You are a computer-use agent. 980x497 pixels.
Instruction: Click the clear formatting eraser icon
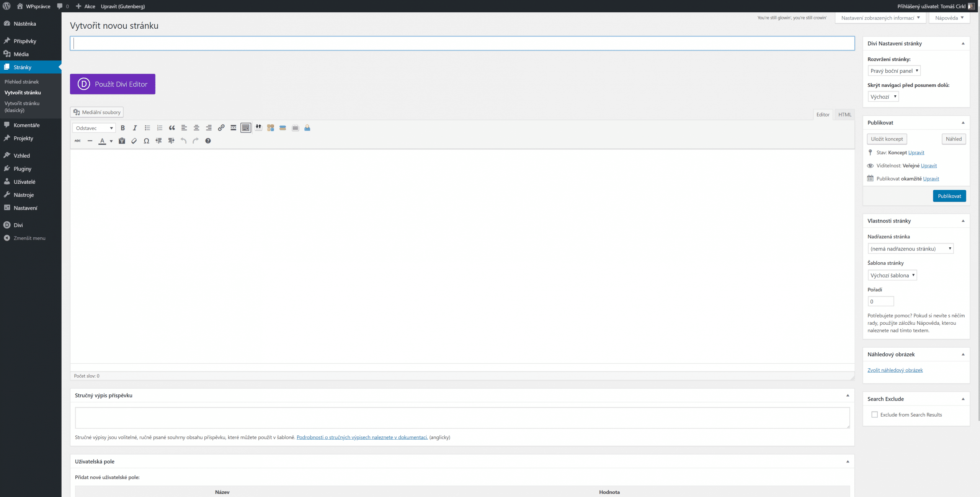pos(134,141)
